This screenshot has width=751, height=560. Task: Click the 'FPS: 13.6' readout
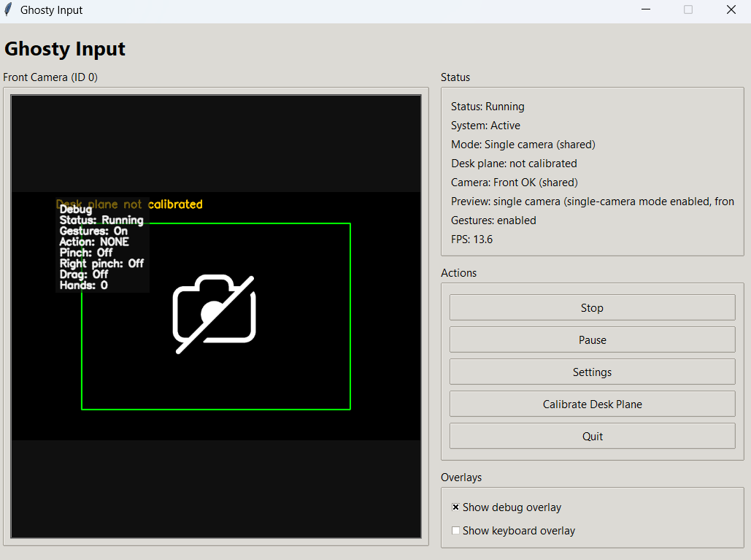(x=471, y=239)
